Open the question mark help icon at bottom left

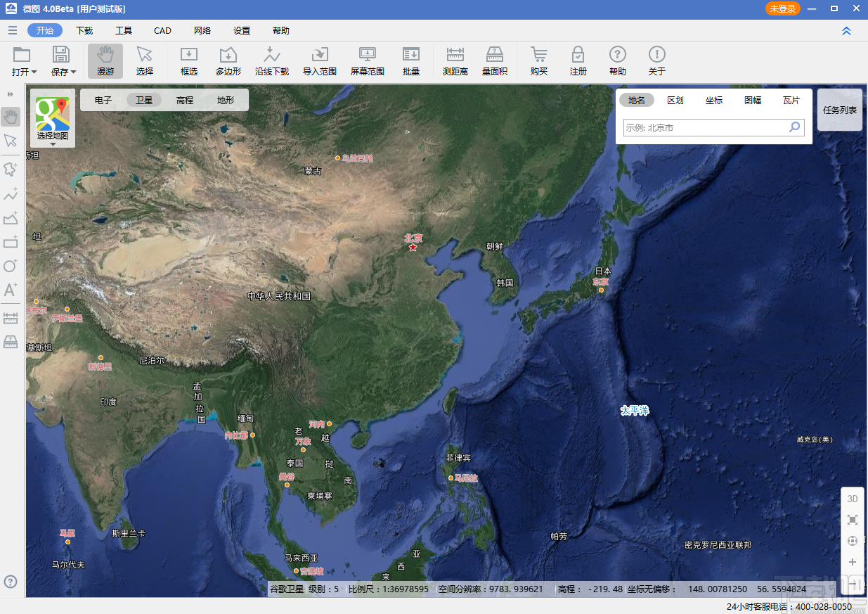click(x=11, y=582)
